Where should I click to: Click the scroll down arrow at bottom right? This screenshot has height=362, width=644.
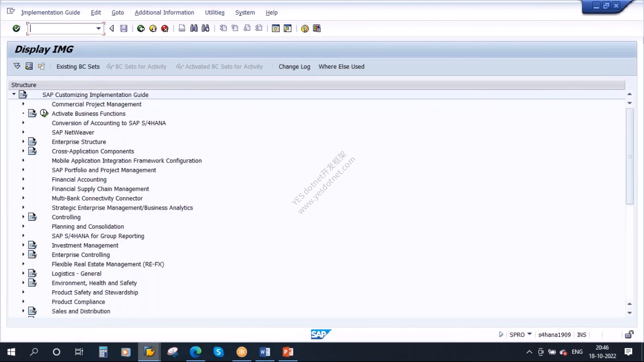click(630, 312)
